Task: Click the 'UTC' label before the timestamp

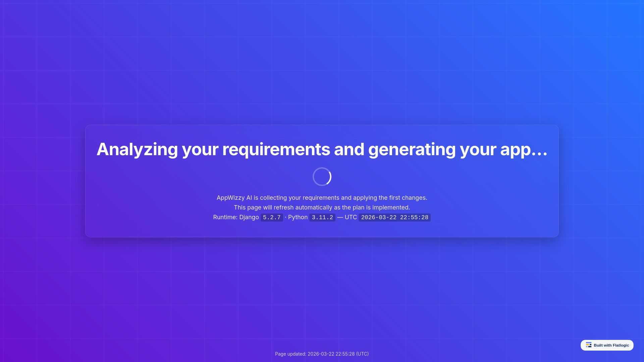Action: [351, 217]
